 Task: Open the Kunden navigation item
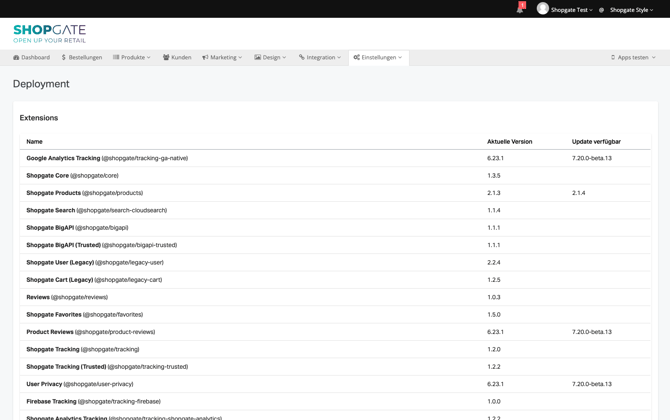pos(177,57)
